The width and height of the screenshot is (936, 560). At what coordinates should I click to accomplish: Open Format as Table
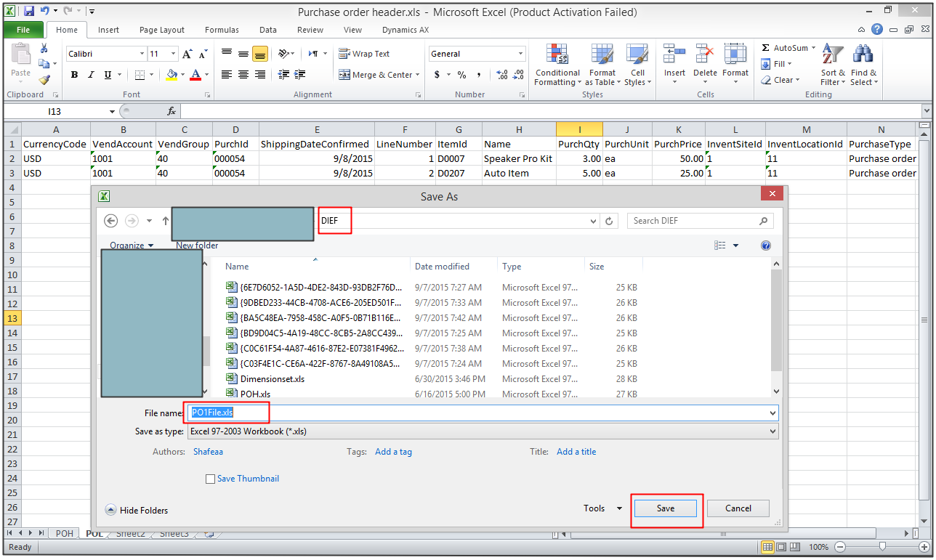[x=602, y=65]
